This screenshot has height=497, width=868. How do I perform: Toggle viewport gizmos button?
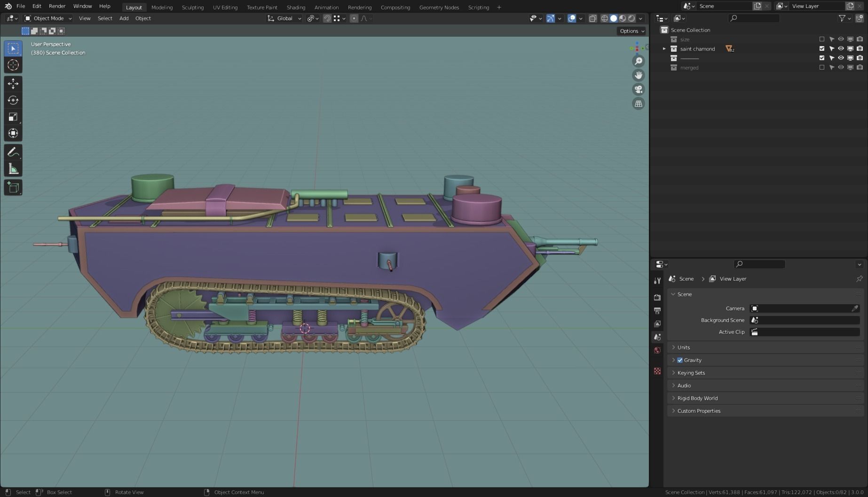550,18
